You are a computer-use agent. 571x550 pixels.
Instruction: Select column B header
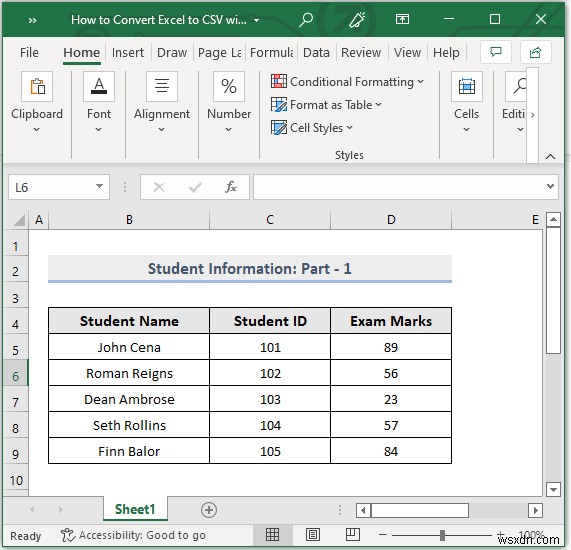[129, 220]
